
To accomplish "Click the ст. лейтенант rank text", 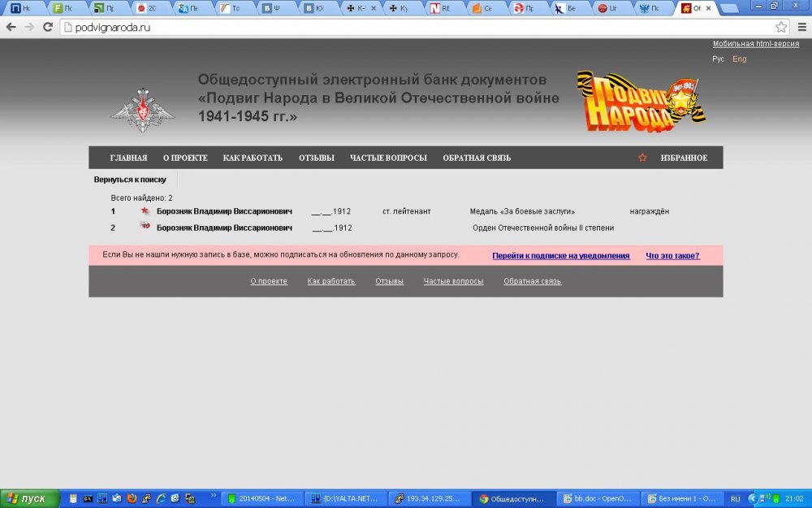I will 407,211.
